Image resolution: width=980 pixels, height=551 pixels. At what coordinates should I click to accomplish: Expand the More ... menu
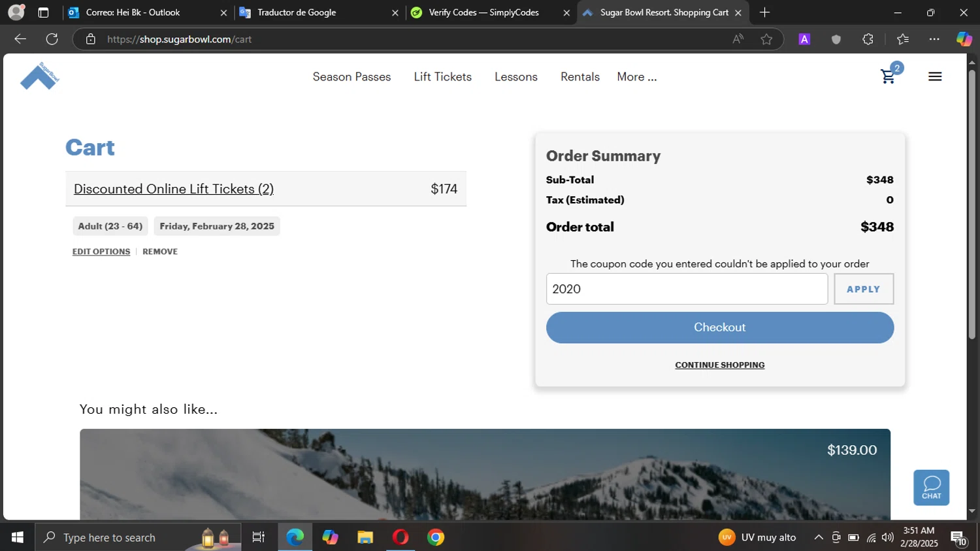[636, 76]
